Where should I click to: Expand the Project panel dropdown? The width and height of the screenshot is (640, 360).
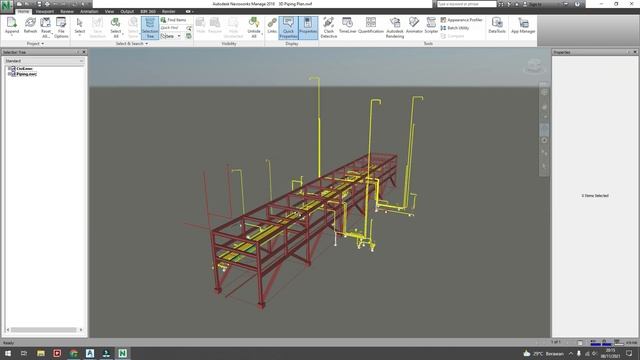[35, 44]
